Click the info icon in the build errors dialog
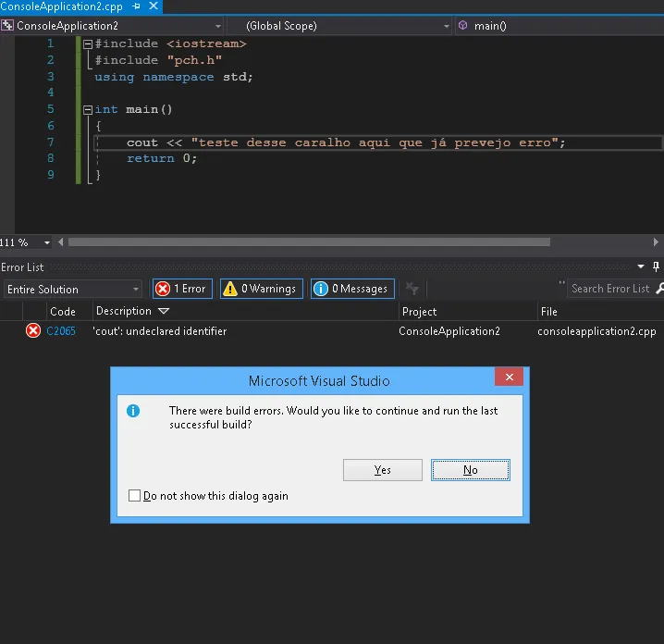664x644 pixels. coord(133,411)
